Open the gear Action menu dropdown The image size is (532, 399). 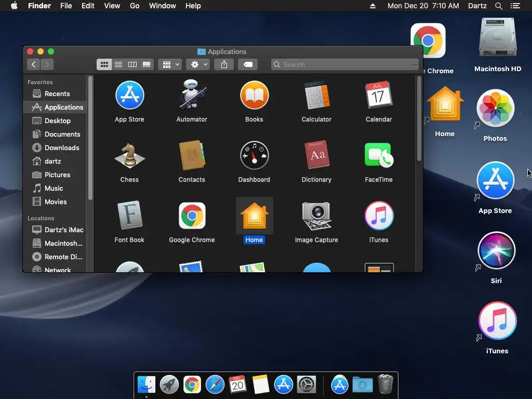pos(198,64)
